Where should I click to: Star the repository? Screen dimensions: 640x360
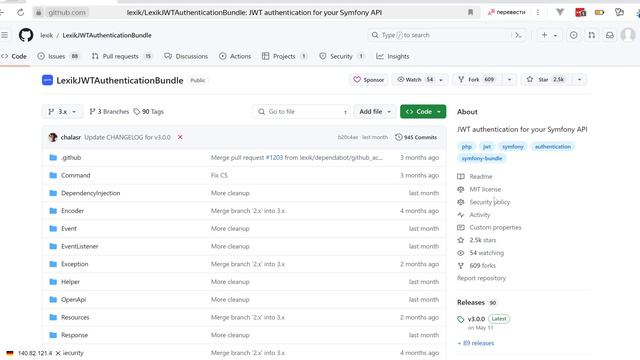[546, 80]
